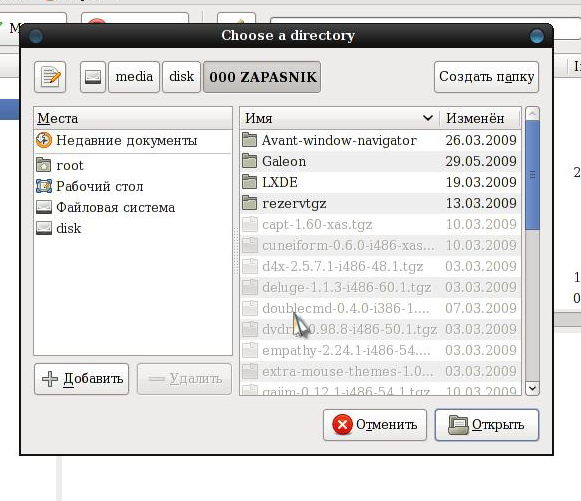Click the file icon of deluge-1.1.3 package
Viewport: 581px width, 501px height.
(x=250, y=287)
